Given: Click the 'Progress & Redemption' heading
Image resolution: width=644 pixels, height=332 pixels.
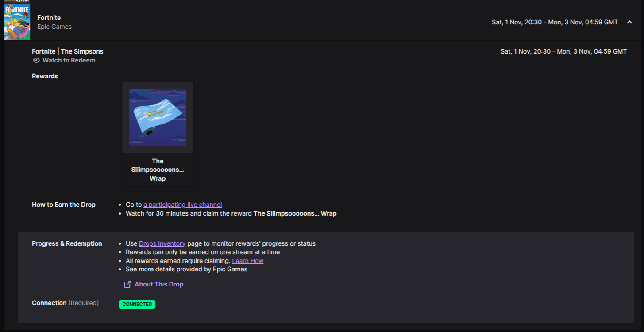Looking at the screenshot, I should [x=67, y=243].
